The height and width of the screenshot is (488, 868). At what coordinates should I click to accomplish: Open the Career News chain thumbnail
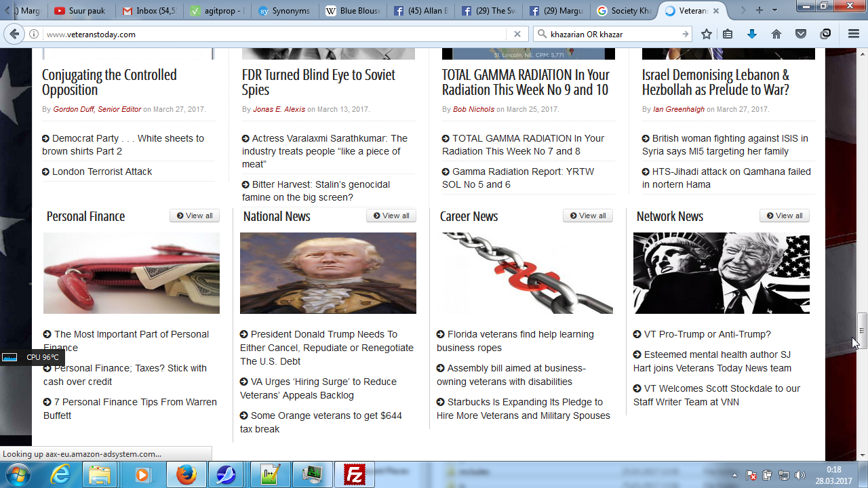click(x=525, y=273)
